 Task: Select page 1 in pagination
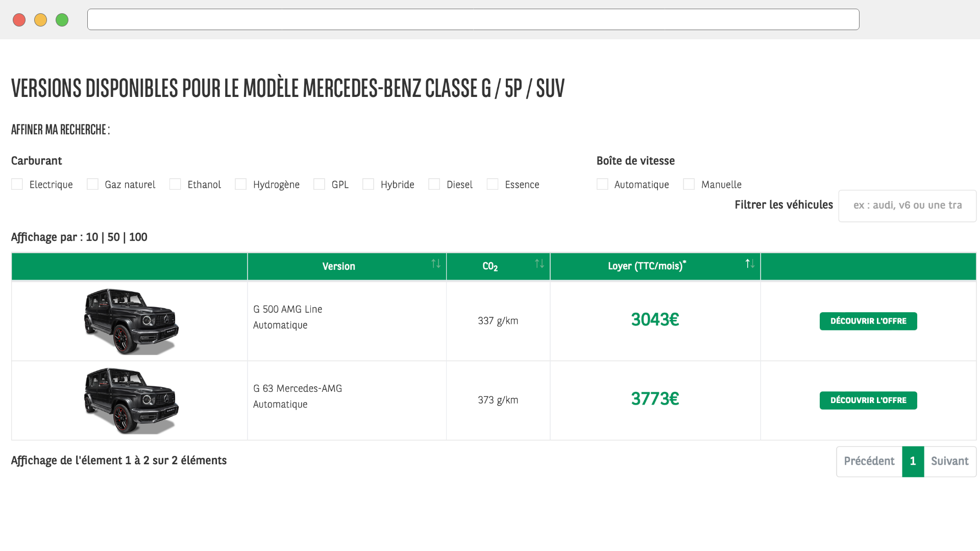click(x=913, y=461)
